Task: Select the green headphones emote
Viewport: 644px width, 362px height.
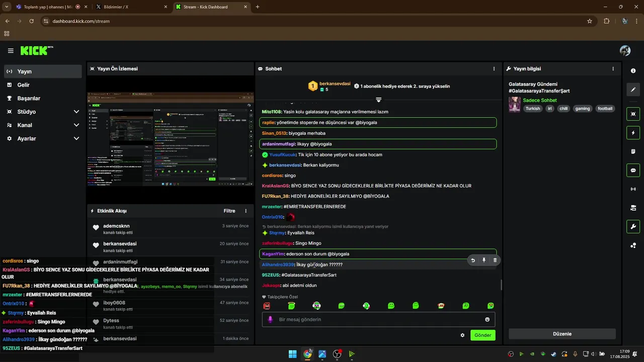Action: [x=366, y=306]
